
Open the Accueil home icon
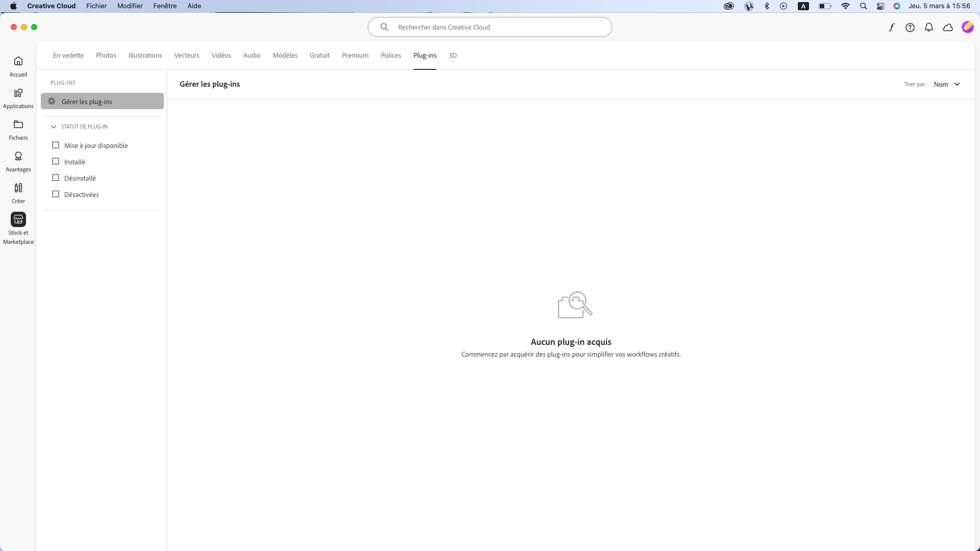18,62
